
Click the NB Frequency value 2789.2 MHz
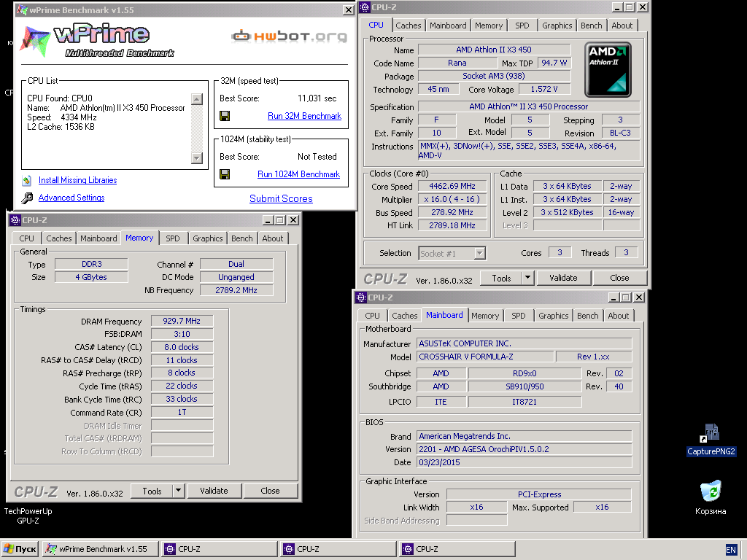236,290
